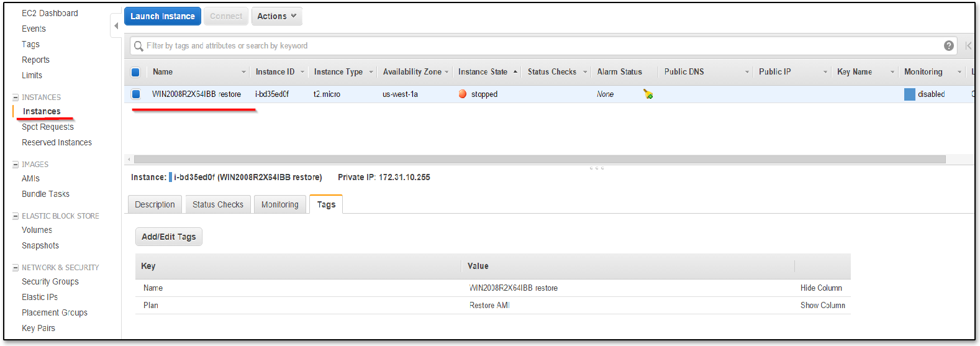Click the search magnifier icon
Screen dimensions: 980x346
(x=138, y=46)
